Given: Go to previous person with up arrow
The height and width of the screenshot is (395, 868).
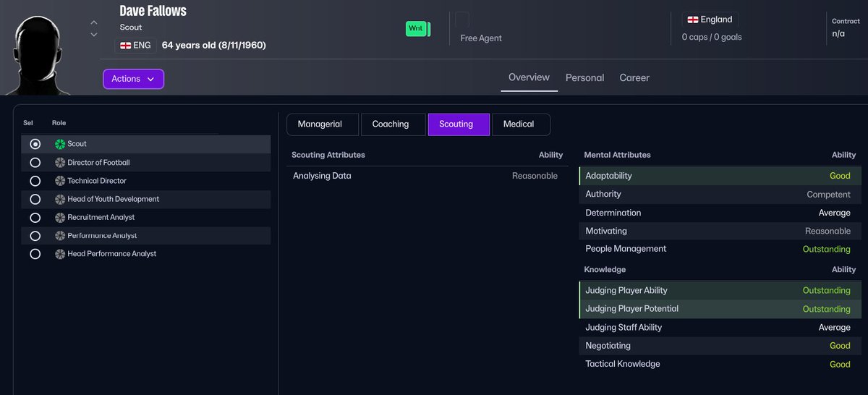Looking at the screenshot, I should 94,22.
